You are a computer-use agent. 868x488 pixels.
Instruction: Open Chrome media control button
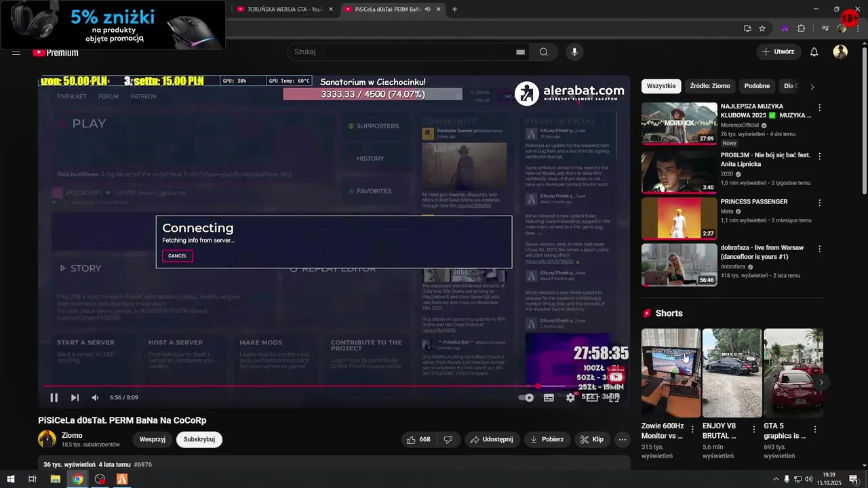[x=825, y=28]
